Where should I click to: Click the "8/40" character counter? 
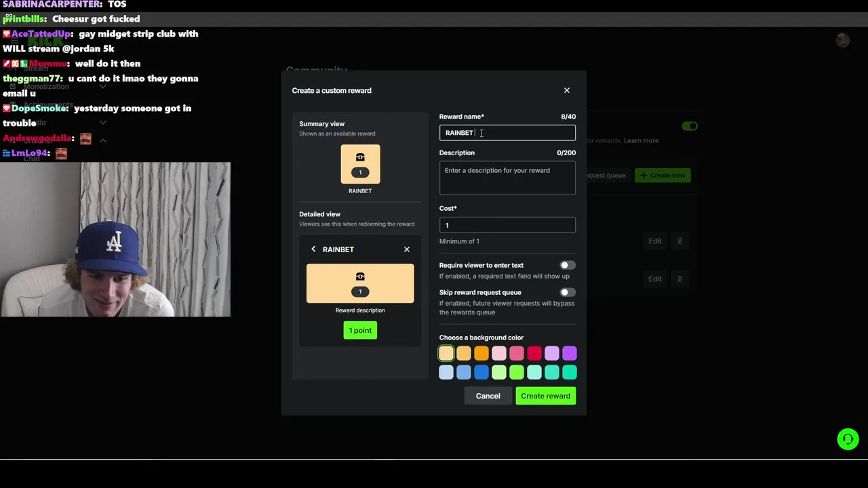click(568, 117)
